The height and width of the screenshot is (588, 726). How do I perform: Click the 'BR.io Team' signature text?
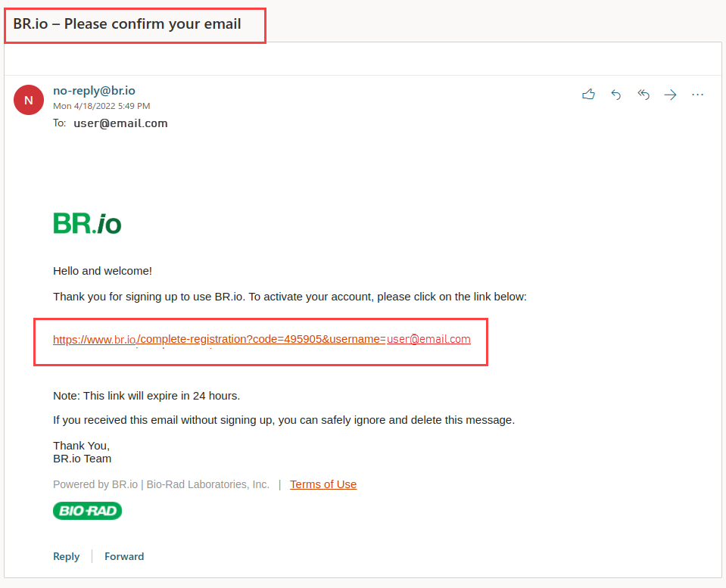82,459
